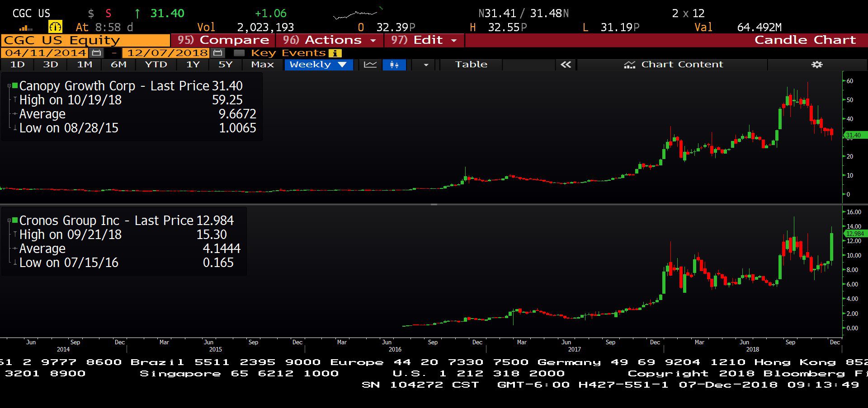Click the Chart Content button label
This screenshot has height=408, width=868.
[682, 65]
